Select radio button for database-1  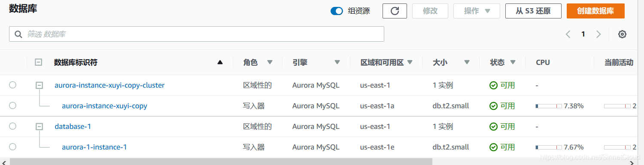[x=12, y=126]
